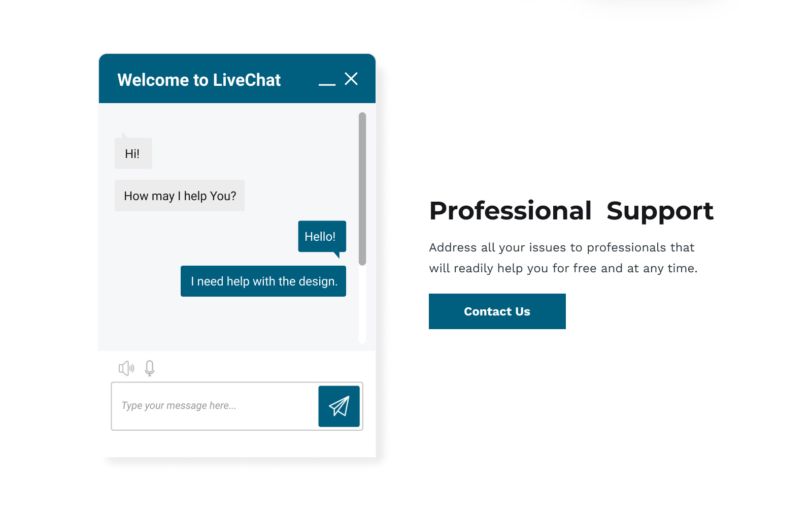Click the 'Address all your issues' text line

561,247
